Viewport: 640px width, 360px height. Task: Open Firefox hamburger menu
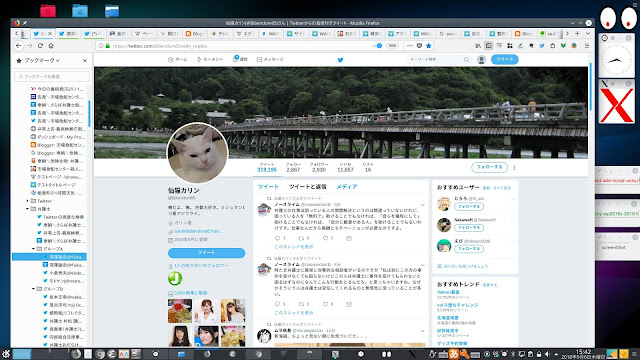(587, 46)
